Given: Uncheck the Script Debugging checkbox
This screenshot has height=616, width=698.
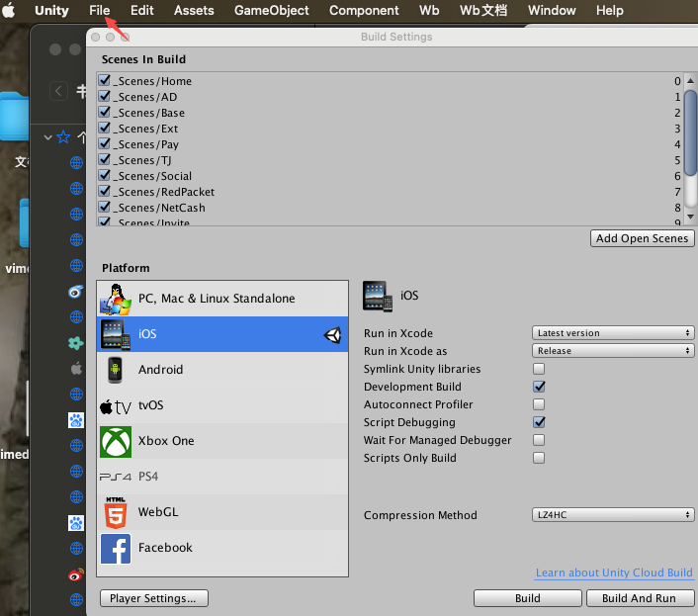Looking at the screenshot, I should [539, 422].
